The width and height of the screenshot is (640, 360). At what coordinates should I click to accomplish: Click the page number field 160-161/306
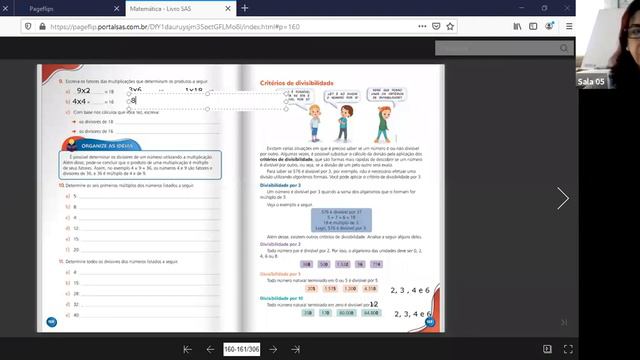pyautogui.click(x=242, y=349)
